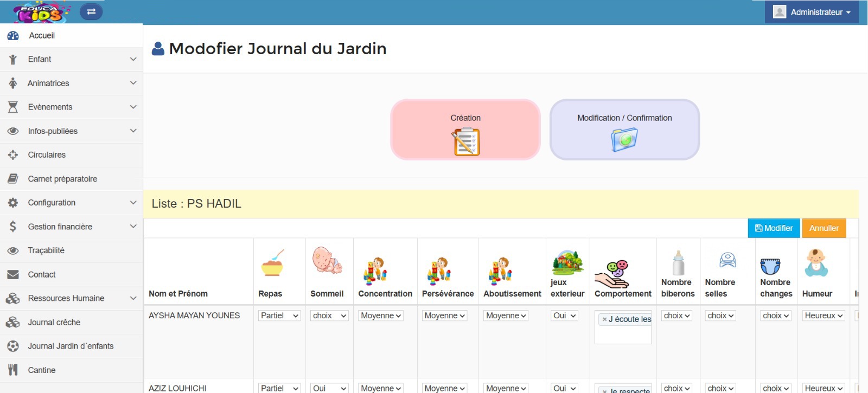Image resolution: width=868 pixels, height=393 pixels.
Task: Open Repas dropdown for AYSHA MAYAN YOUNES
Action: pos(279,315)
